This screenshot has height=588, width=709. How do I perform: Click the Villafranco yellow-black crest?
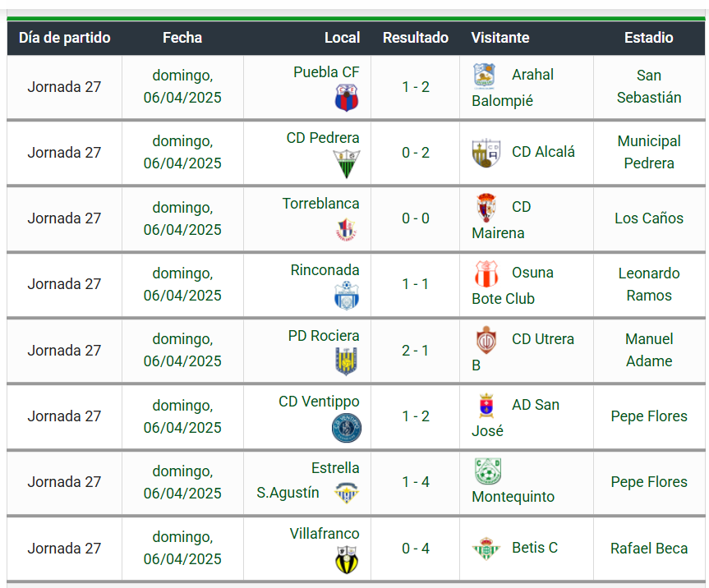tap(347, 559)
